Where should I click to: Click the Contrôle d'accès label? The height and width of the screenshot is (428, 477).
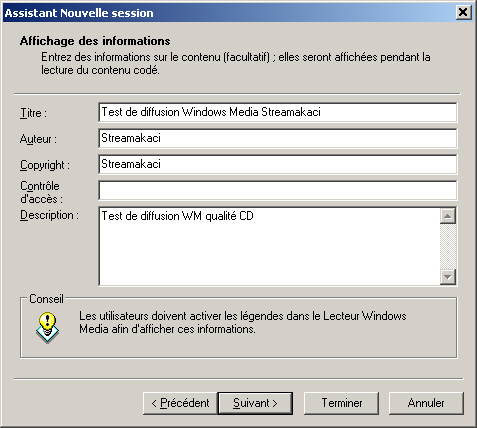click(41, 192)
